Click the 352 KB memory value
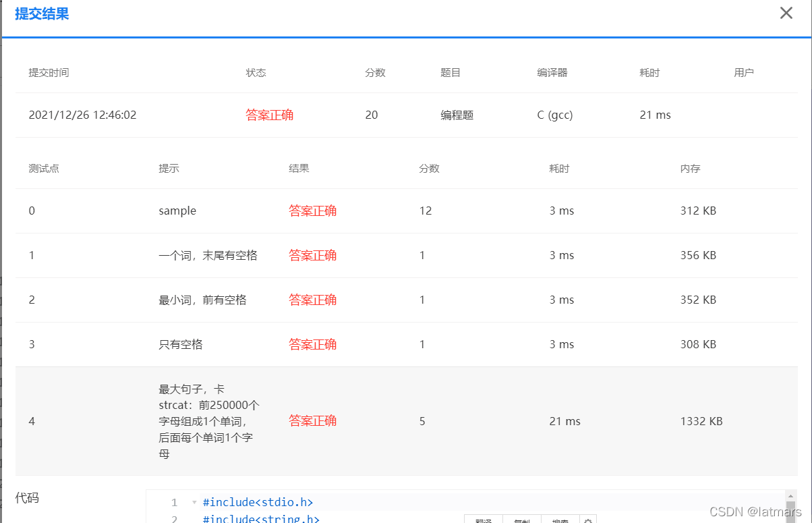This screenshot has height=523, width=812. (x=698, y=300)
